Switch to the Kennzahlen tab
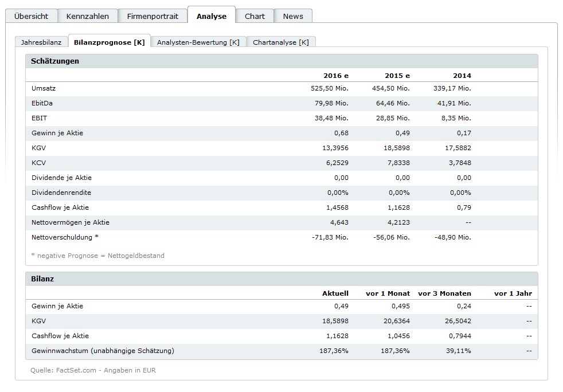Image resolution: width=563 pixels, height=392 pixels. click(x=87, y=16)
